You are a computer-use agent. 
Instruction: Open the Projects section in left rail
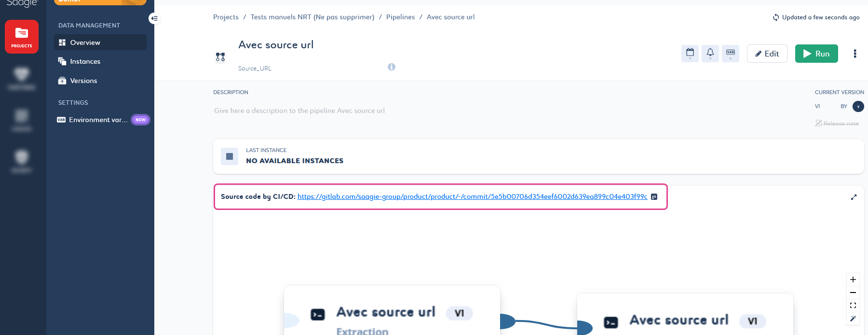click(x=22, y=37)
